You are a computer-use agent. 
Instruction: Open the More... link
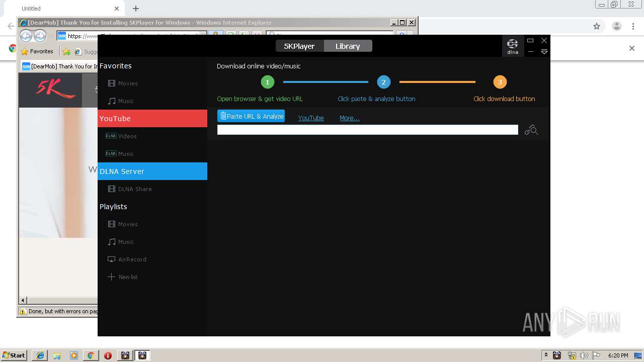[x=349, y=118]
